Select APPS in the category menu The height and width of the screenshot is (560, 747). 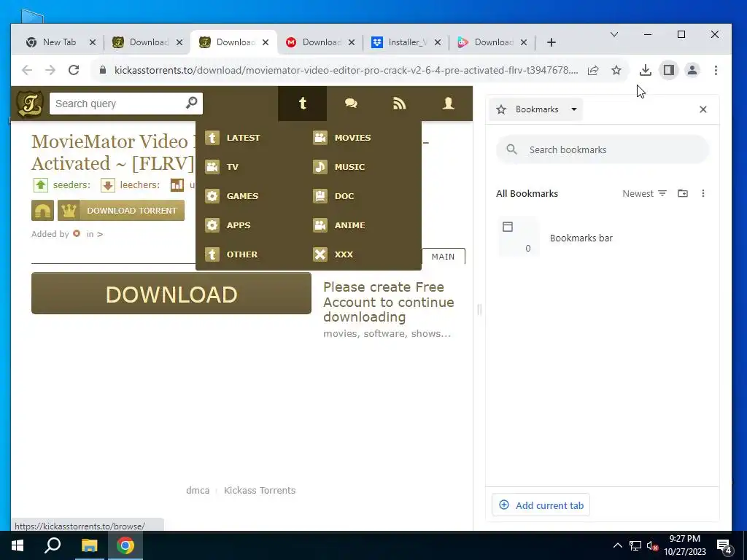tap(228, 225)
